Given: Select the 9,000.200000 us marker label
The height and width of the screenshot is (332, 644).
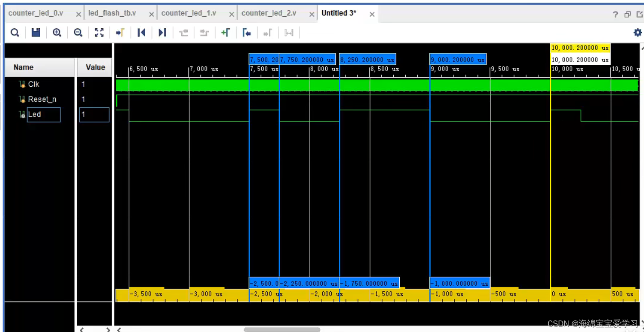Looking at the screenshot, I should click(458, 60).
